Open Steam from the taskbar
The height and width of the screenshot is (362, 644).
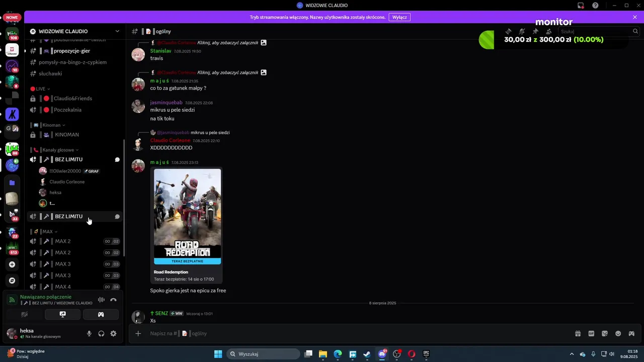(x=367, y=354)
